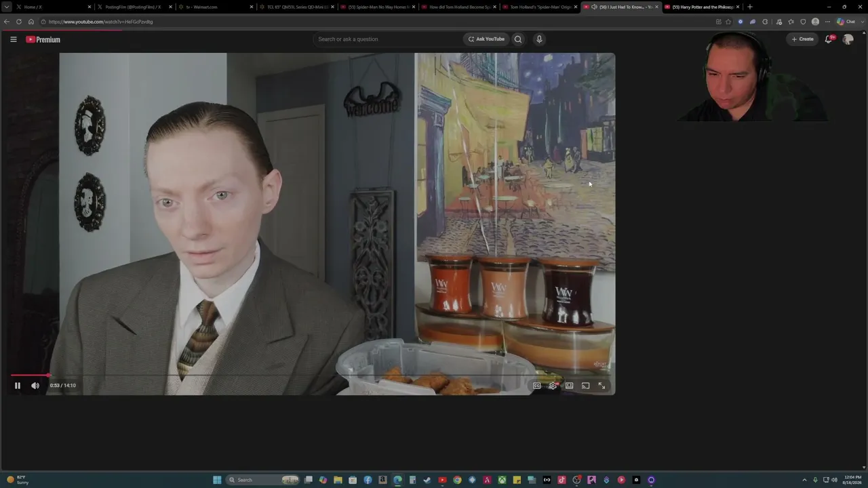
Task: Open the taskbar clock and date
Action: click(852, 480)
